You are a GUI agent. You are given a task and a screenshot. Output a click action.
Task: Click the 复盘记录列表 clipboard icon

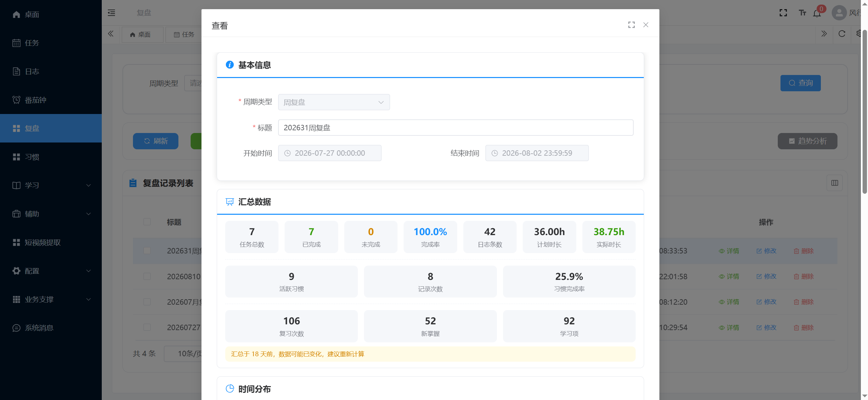coord(133,183)
